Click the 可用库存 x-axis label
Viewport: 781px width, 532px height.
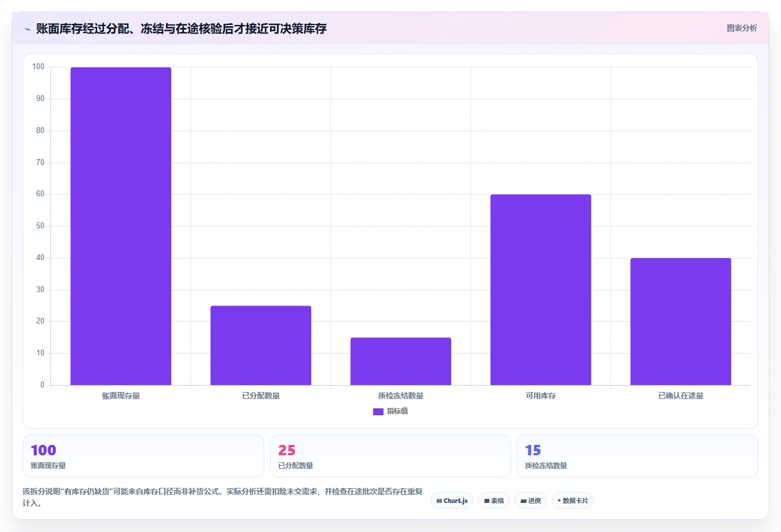(x=541, y=396)
